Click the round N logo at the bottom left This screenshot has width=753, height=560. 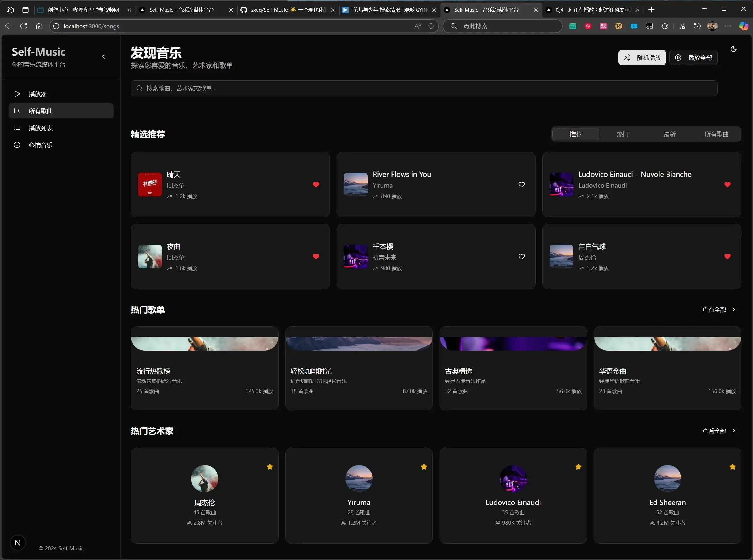click(18, 543)
